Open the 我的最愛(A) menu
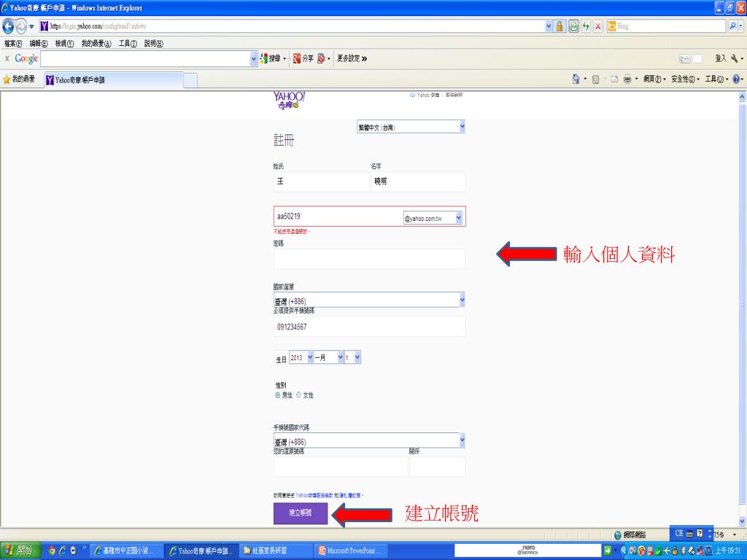This screenshot has height=560, width=747. (x=96, y=44)
